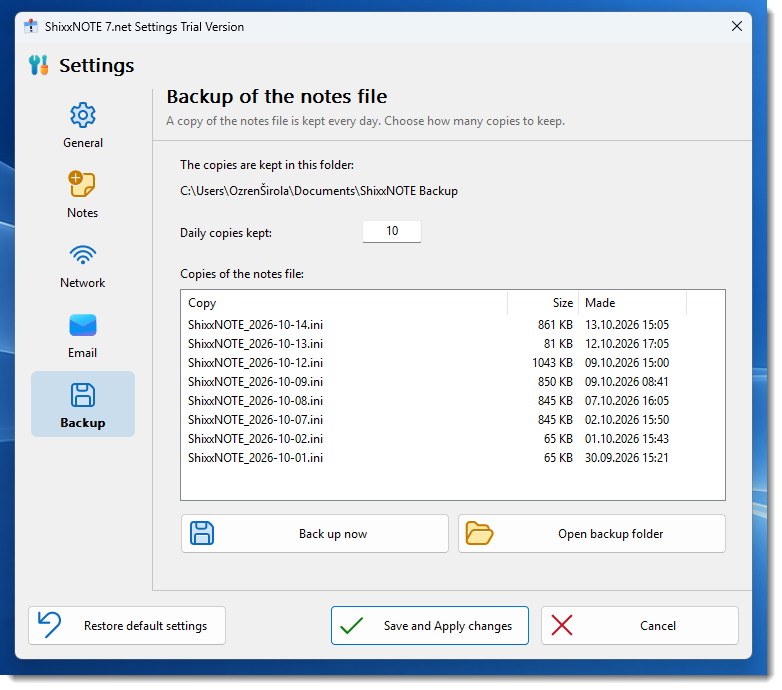Open the Email envelope icon
The height and width of the screenshot is (690, 782).
[x=83, y=325]
